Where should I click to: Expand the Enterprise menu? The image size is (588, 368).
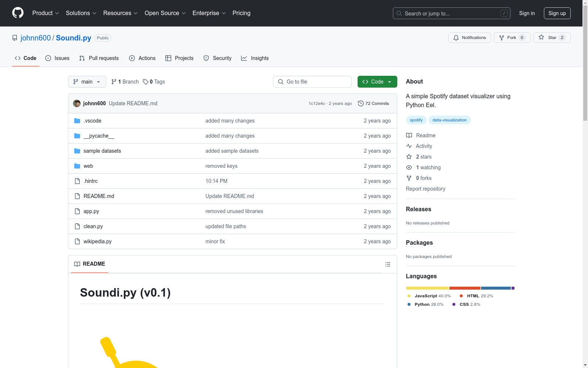tap(209, 13)
